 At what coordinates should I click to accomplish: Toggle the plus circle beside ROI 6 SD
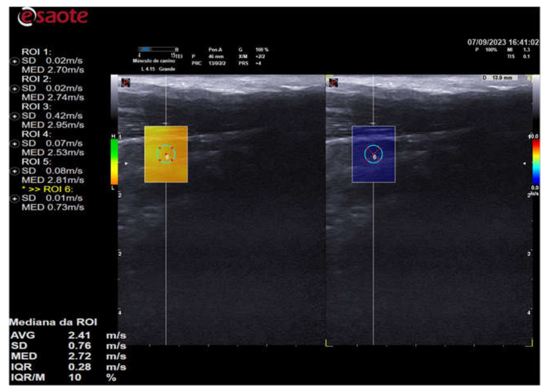14,199
